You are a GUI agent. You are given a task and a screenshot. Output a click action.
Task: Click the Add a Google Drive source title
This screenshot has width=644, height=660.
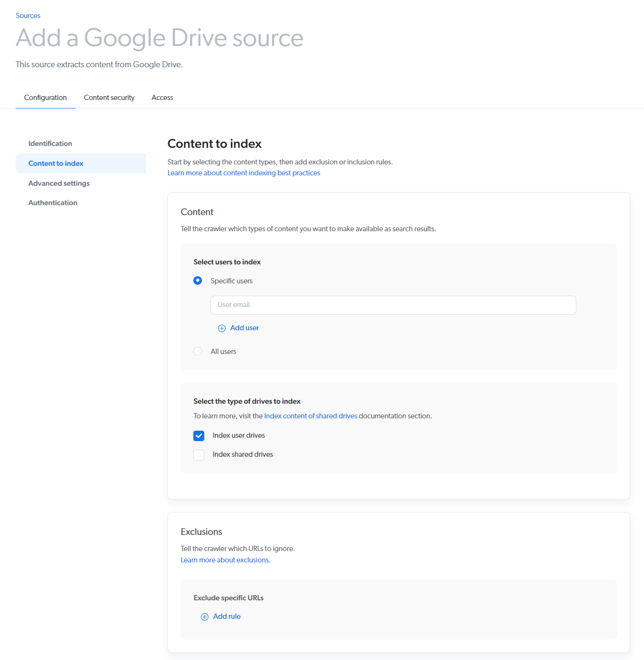160,38
